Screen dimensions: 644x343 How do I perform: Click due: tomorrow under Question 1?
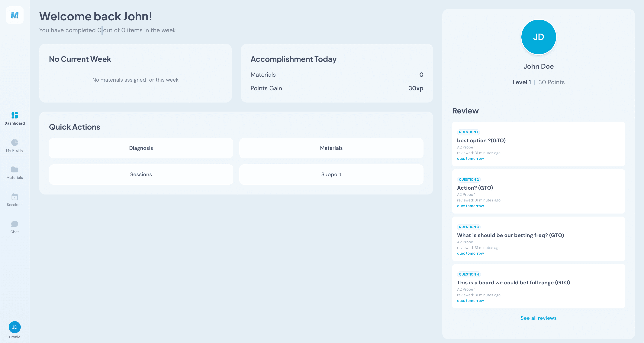470,158
